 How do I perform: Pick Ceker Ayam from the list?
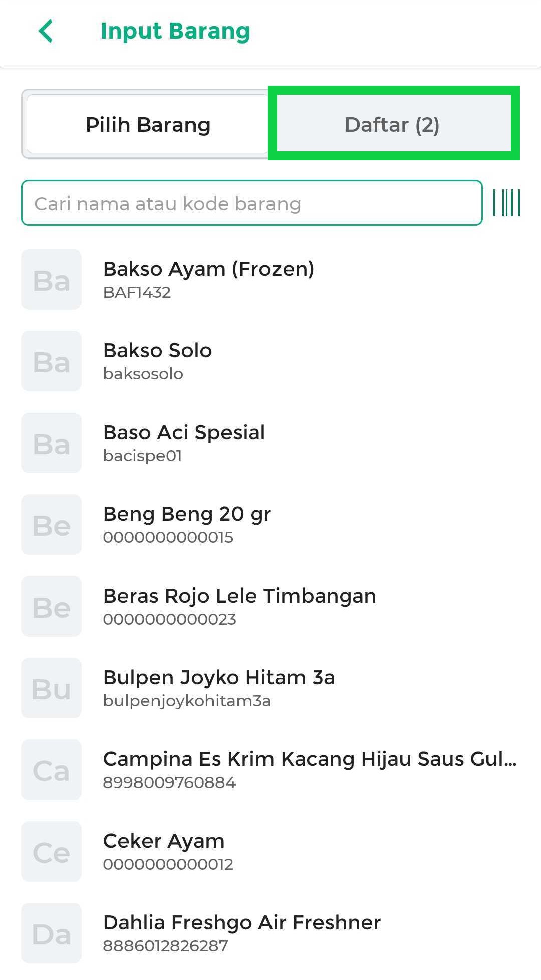(164, 851)
